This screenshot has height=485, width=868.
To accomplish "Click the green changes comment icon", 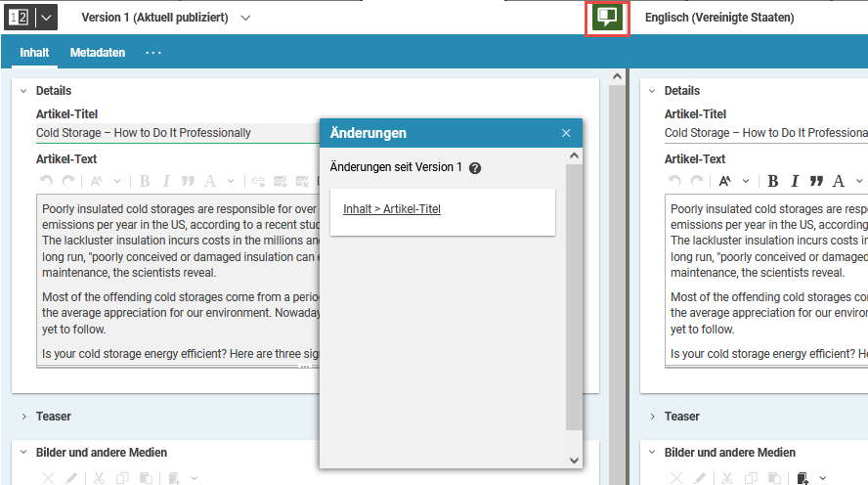I will 607,18.
